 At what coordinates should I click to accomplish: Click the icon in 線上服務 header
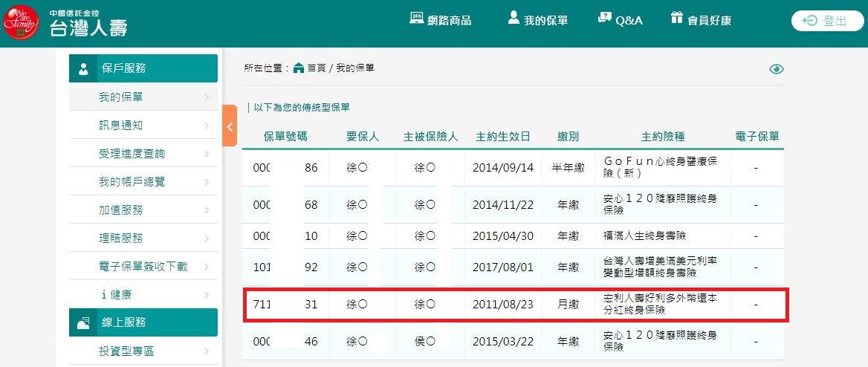click(83, 323)
